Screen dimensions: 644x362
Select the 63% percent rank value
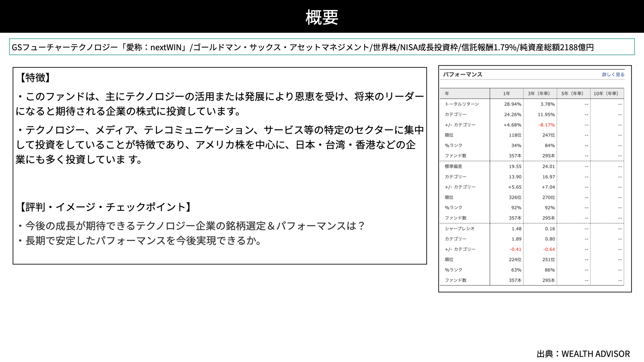point(516,270)
